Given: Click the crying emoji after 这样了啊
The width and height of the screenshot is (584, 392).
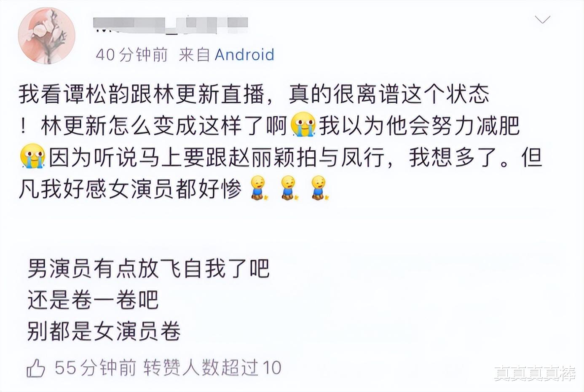Looking at the screenshot, I should coord(303,125).
